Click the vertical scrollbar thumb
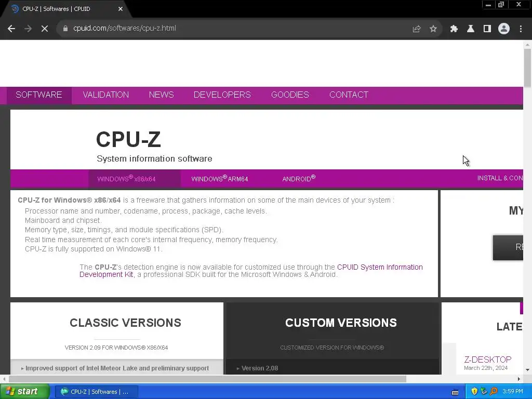The height and width of the screenshot is (399, 532). [527, 68]
